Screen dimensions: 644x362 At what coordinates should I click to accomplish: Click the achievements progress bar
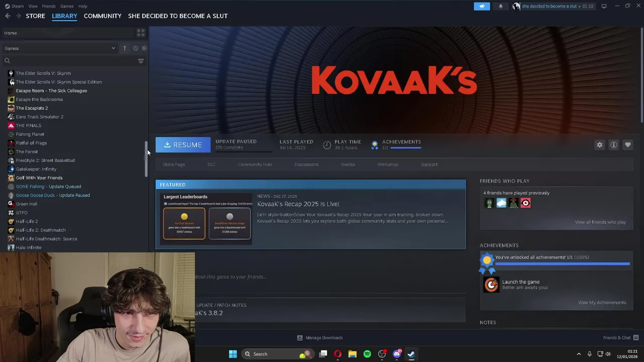pos(562,263)
